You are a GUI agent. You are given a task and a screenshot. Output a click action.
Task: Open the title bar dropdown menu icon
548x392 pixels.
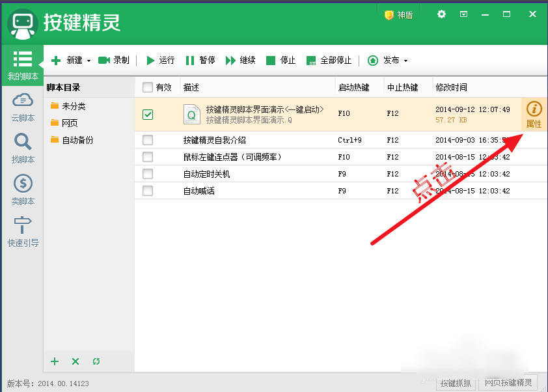[464, 14]
